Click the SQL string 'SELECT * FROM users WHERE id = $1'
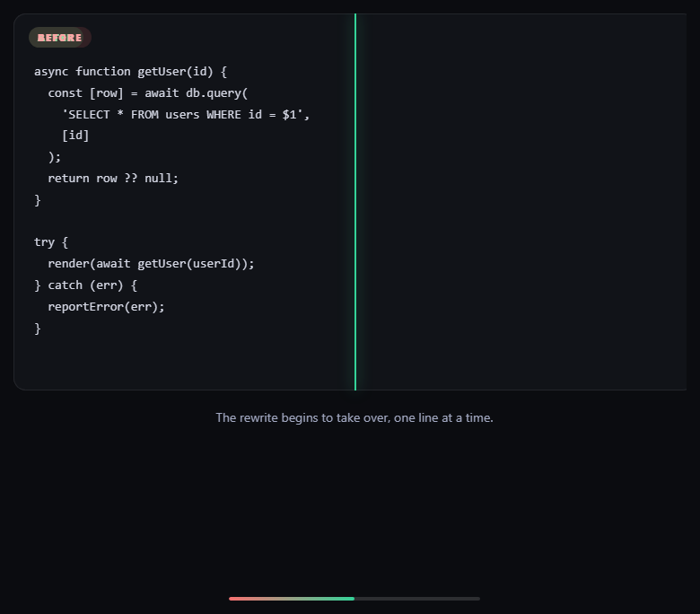Screen dimensions: 700x614 182,115
